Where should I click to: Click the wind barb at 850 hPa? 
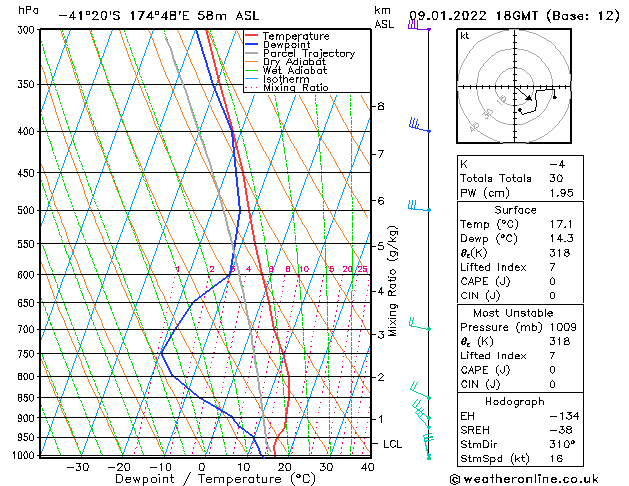pos(420,391)
